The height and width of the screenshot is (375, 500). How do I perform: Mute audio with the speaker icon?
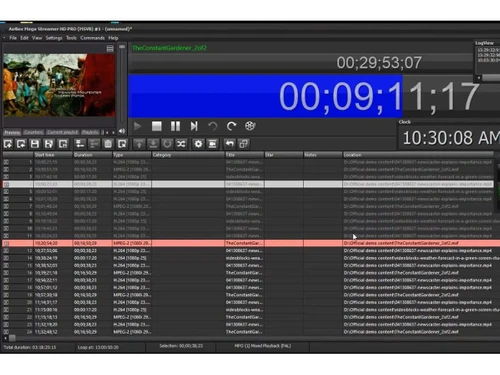click(122, 131)
